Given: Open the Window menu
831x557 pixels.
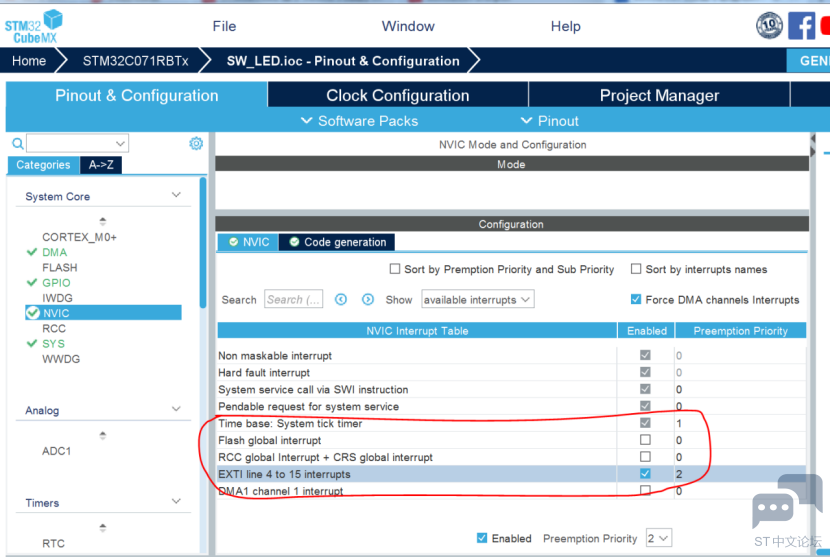Looking at the screenshot, I should point(408,26).
